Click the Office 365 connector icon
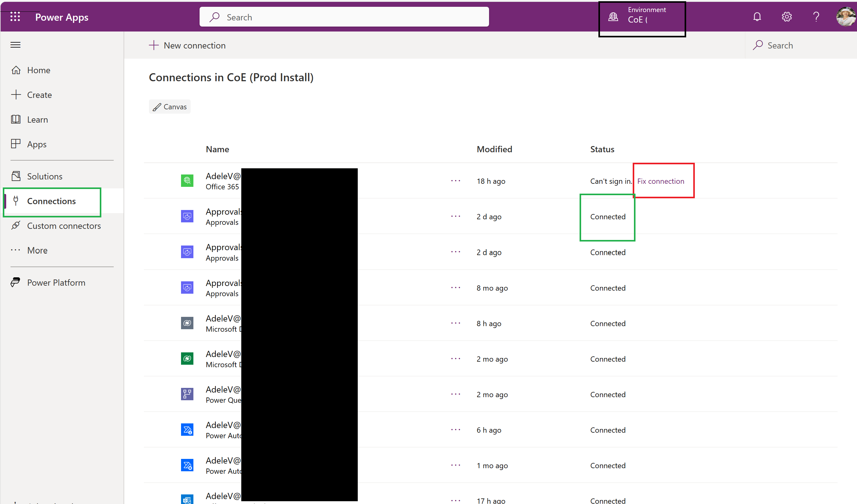Screen dimensions: 857x504 point(187,180)
